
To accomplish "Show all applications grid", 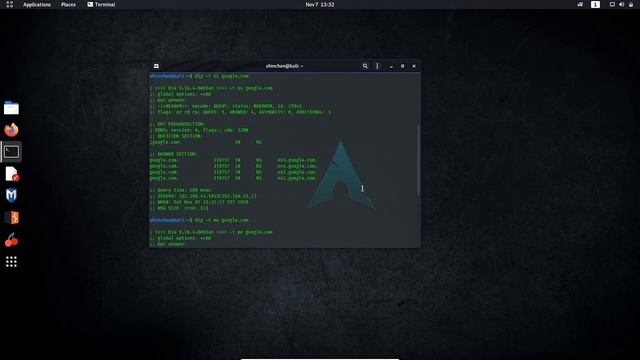I will tap(11, 262).
